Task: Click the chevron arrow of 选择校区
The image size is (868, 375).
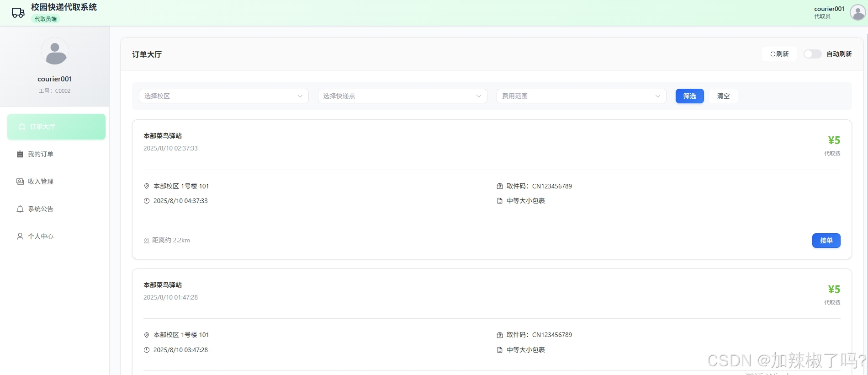Action: click(300, 96)
